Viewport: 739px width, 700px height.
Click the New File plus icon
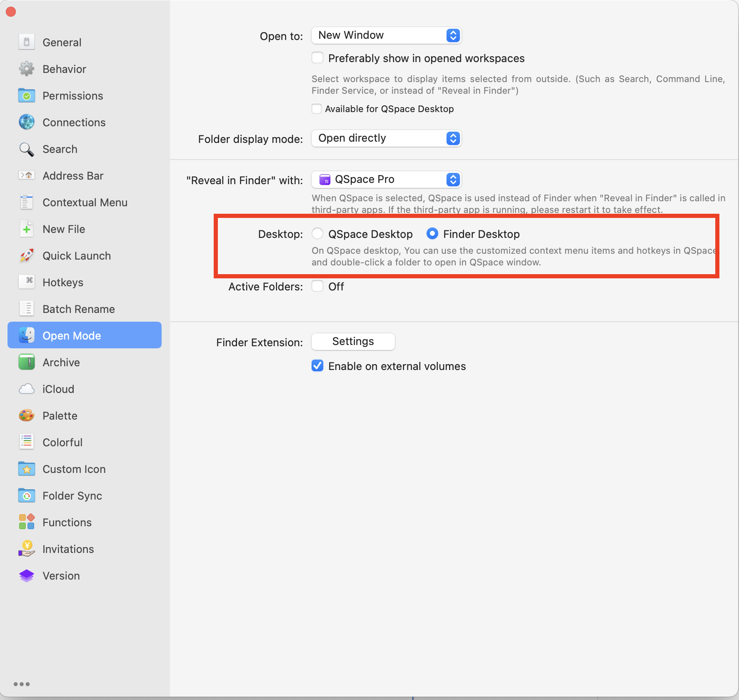pyautogui.click(x=27, y=229)
